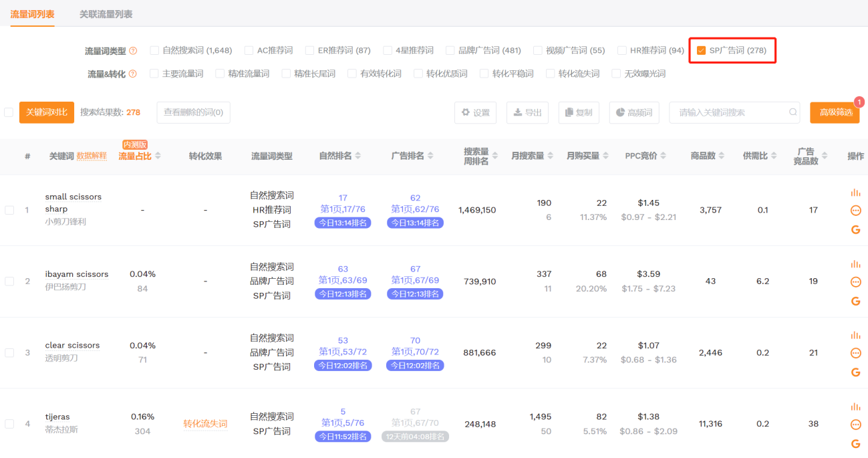Sort by 自然排名 column
This screenshot has width=868, height=458.
pyautogui.click(x=357, y=156)
